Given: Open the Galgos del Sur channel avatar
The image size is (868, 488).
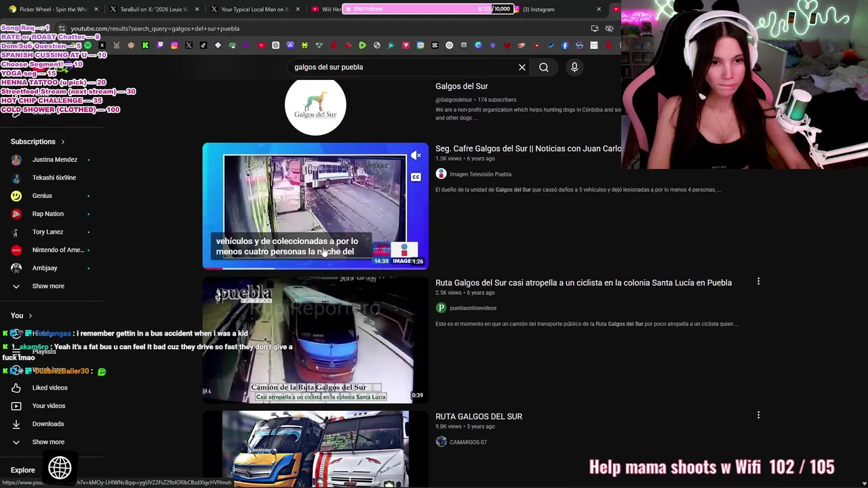Looking at the screenshot, I should (315, 105).
